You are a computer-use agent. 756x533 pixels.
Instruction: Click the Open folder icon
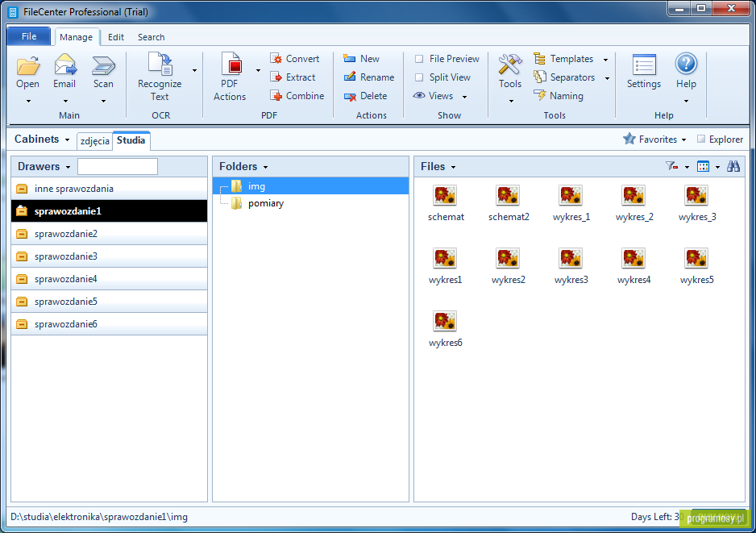(x=28, y=65)
